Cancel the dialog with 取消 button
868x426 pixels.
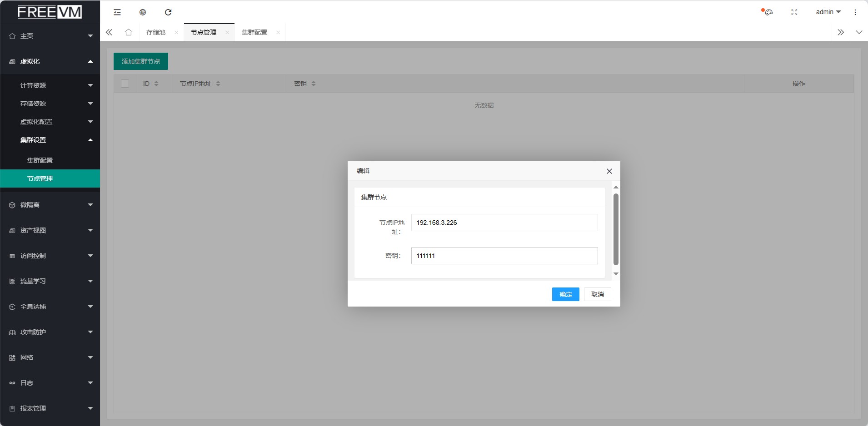(x=597, y=294)
